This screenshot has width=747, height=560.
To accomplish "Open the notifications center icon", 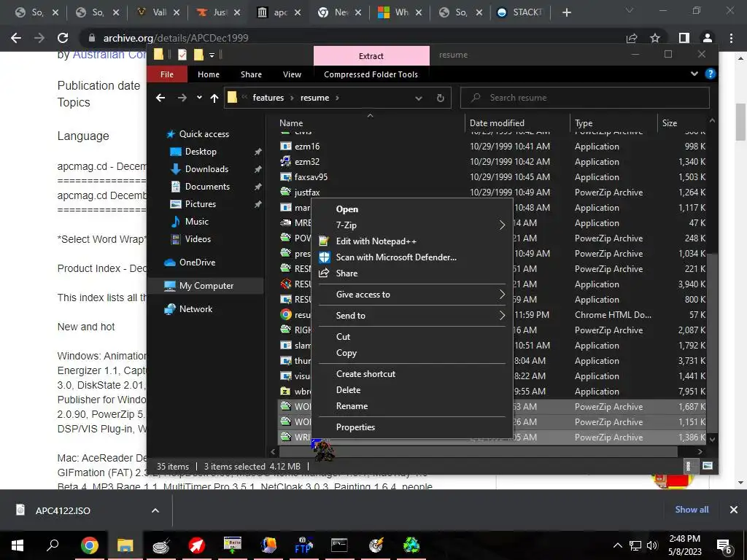I will pyautogui.click(x=724, y=545).
